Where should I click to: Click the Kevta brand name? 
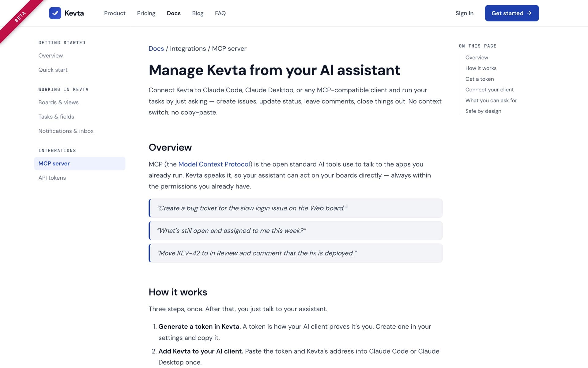coord(74,13)
